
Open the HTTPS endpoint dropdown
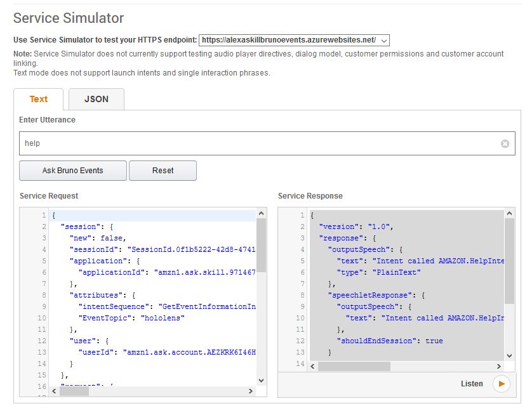tap(294, 40)
